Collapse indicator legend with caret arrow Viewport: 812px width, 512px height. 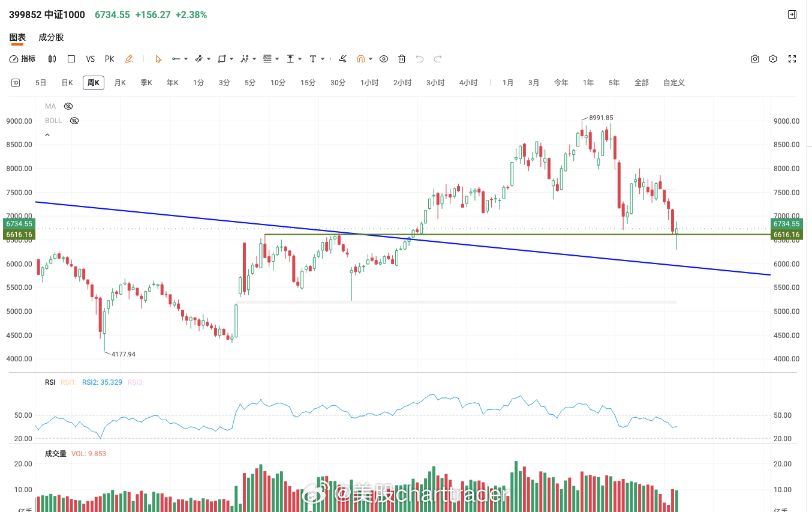pyautogui.click(x=47, y=135)
